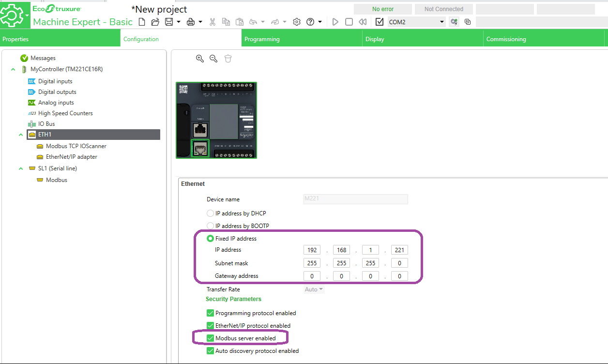
Task: Create a new project file
Action: tap(142, 22)
